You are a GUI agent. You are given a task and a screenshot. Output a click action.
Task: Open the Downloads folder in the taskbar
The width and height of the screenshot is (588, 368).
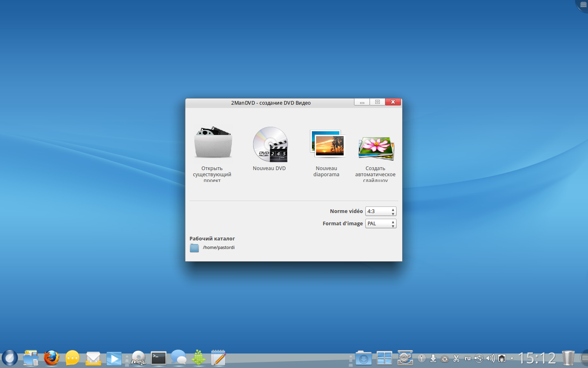[x=363, y=358]
